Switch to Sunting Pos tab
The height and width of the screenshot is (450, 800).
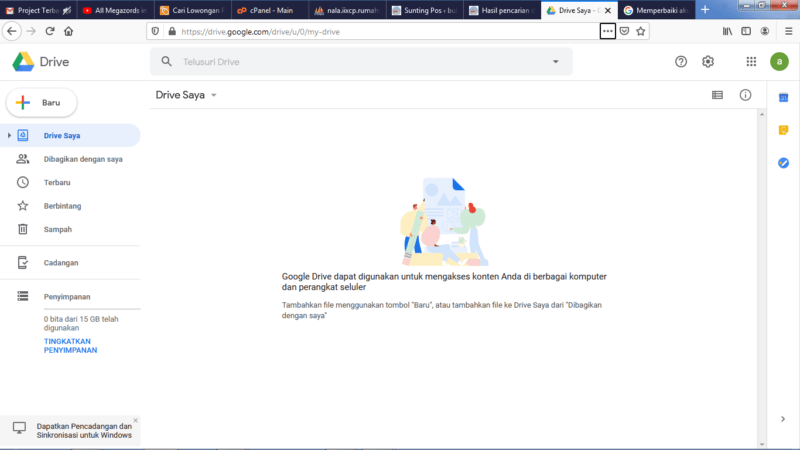424,10
